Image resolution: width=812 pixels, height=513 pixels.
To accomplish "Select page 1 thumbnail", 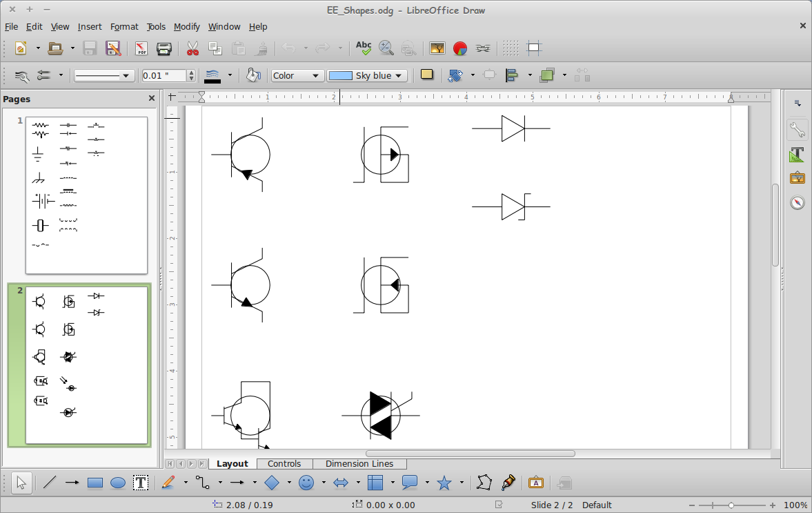I will tap(86, 195).
